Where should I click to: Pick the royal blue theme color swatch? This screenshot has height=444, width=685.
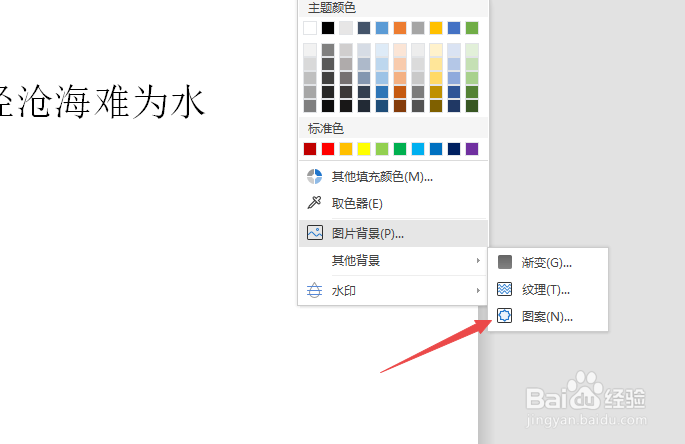click(454, 28)
